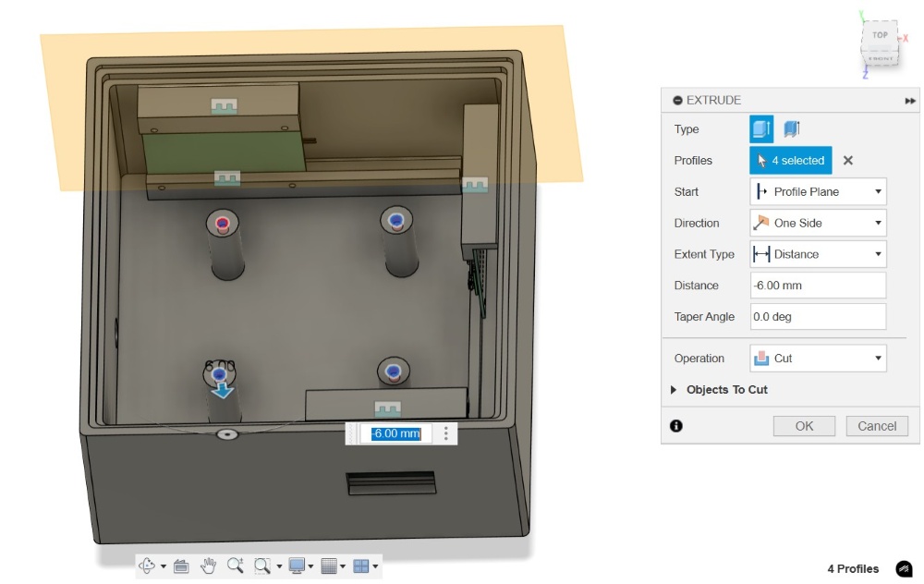Click the round icon beside '4 Profiles'
Image resolution: width=924 pixels, height=584 pixels.
(x=904, y=568)
